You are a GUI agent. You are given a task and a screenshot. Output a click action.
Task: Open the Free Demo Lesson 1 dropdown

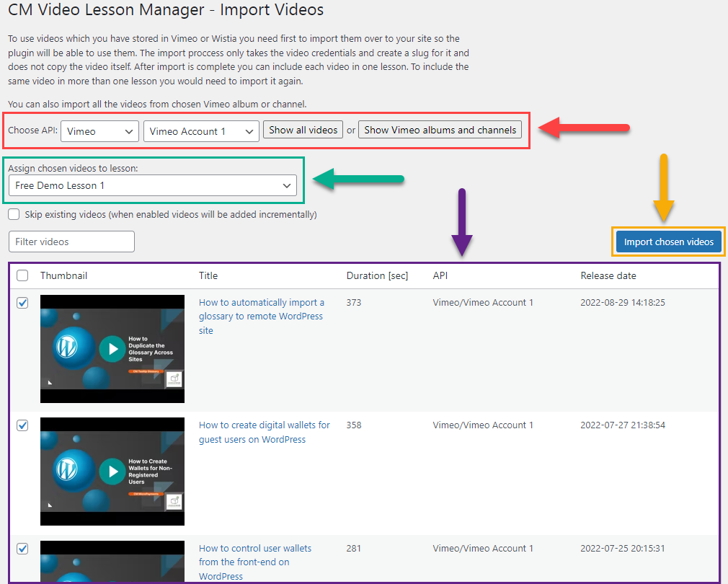pos(153,185)
